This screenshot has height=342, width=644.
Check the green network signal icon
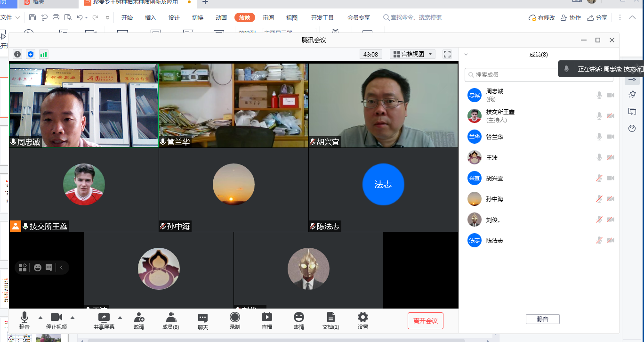(44, 54)
